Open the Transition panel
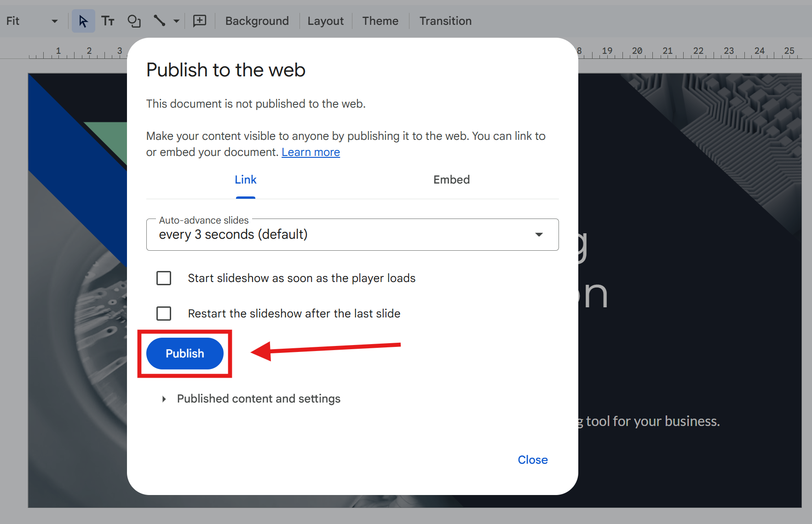This screenshot has width=812, height=524. [445, 21]
